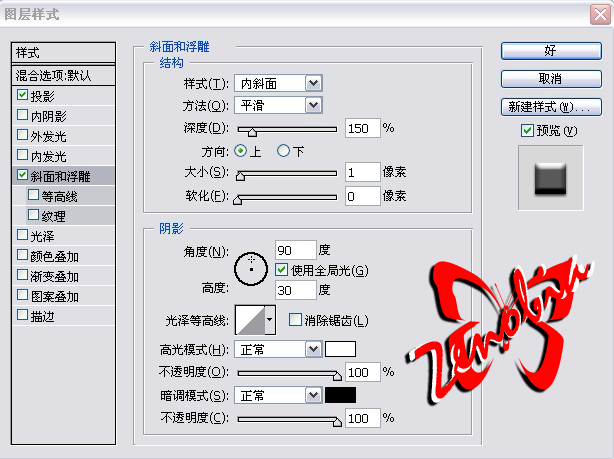614x459 pixels.
Task: Click shadow 不透明度(C) slider handle
Action: point(337,422)
